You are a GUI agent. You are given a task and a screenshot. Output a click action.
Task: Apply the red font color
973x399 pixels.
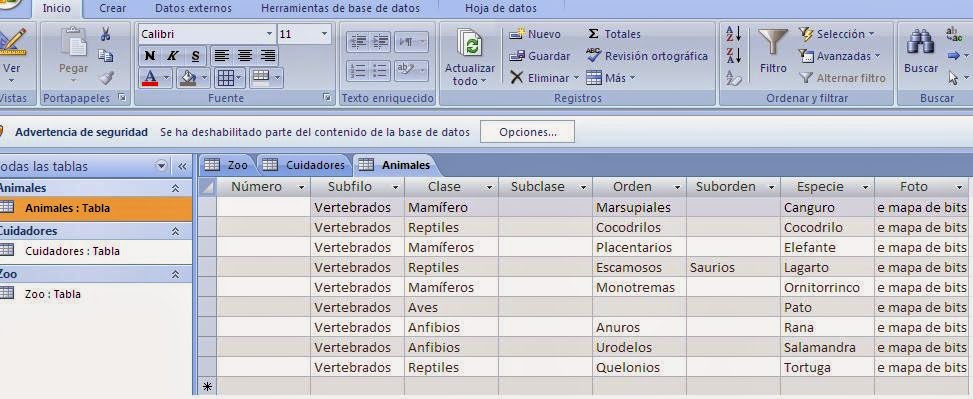[x=150, y=78]
